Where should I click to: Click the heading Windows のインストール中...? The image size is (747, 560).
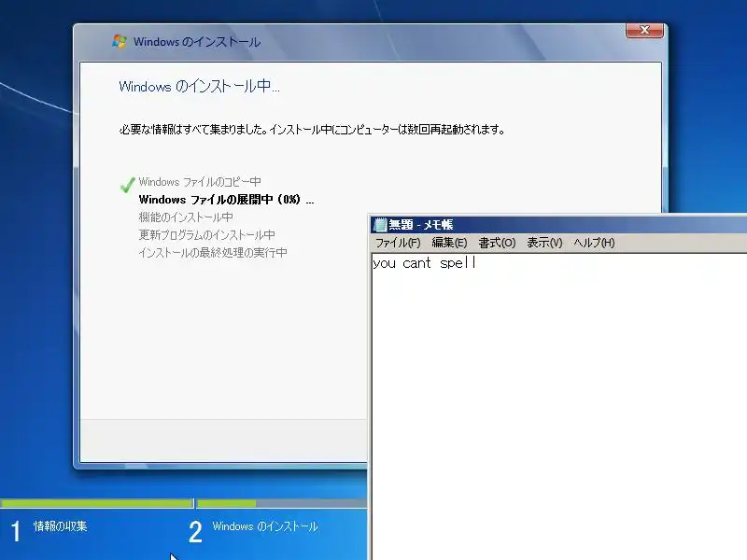199,86
